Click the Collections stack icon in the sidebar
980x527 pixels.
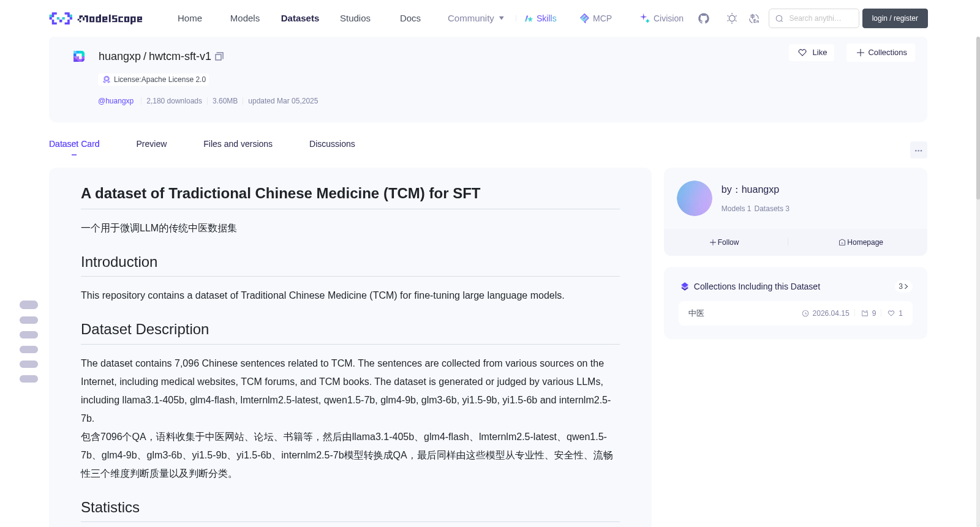tap(685, 286)
